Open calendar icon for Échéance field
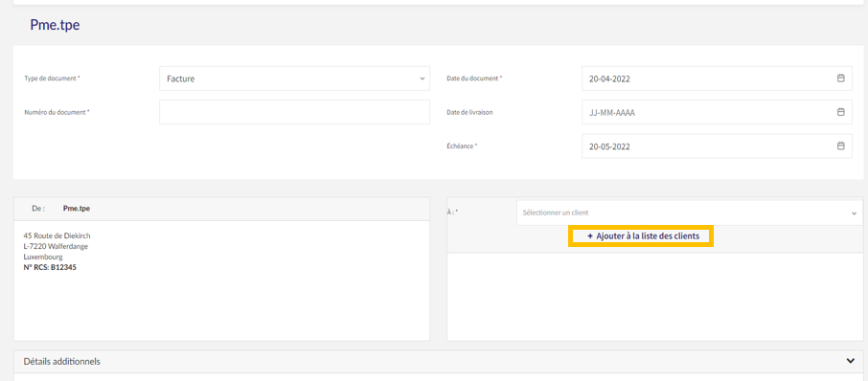The width and height of the screenshot is (868, 381). [840, 146]
